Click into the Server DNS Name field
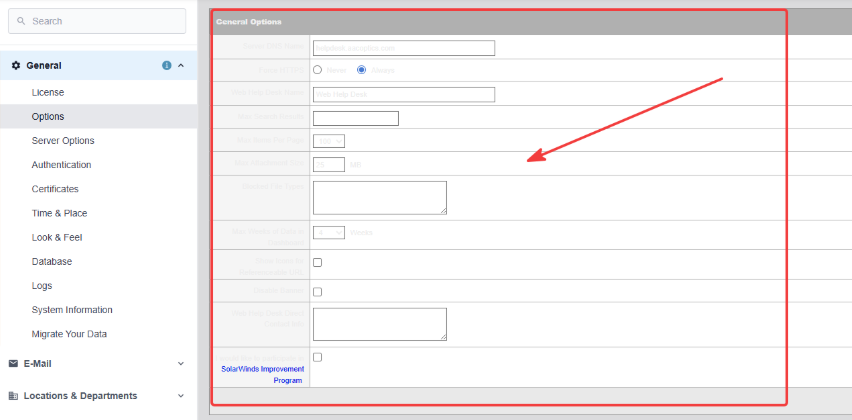Screen dimensions: 852x420 (x=404, y=48)
